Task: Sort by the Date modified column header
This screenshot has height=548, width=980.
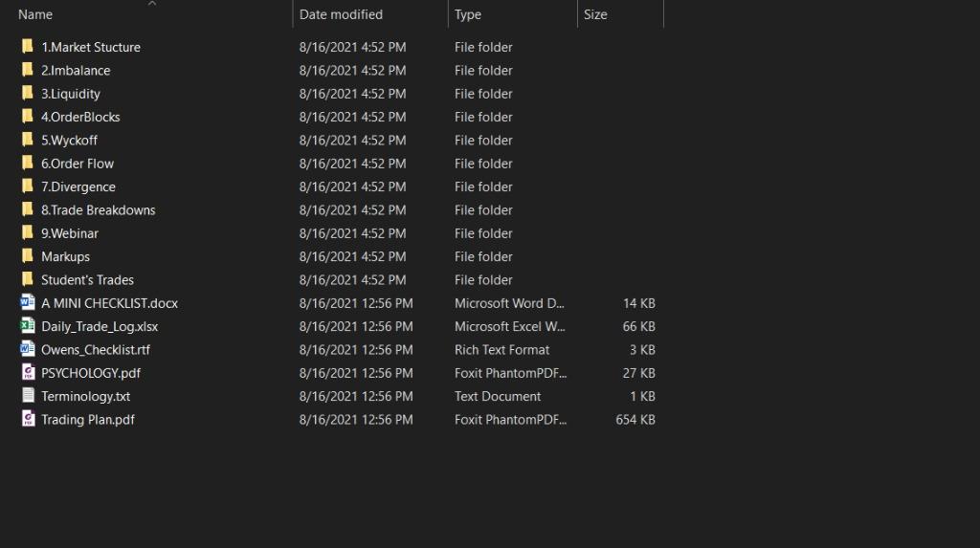Action: 341,14
